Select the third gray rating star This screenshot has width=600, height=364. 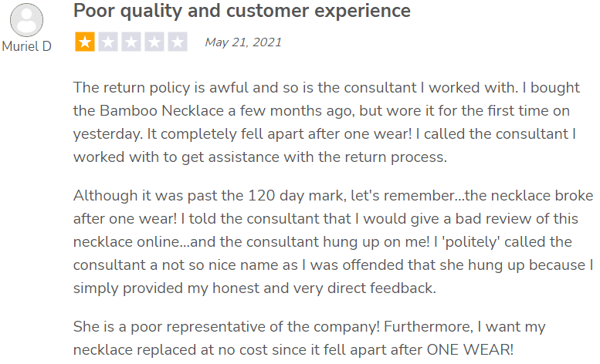pyautogui.click(x=131, y=42)
